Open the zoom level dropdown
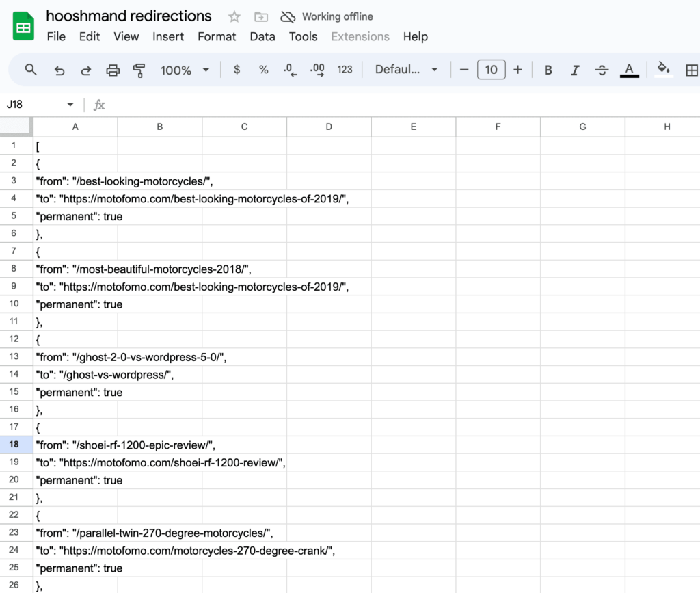Viewport: 700px width, 593px height. [x=185, y=70]
